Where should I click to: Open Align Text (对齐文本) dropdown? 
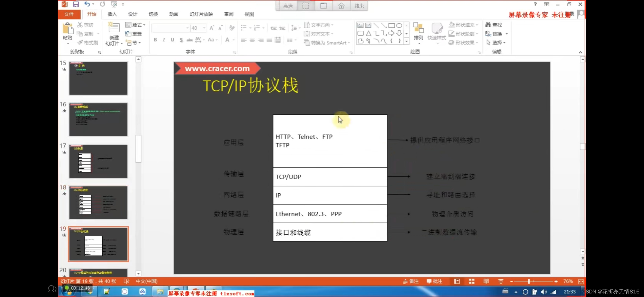[x=319, y=34]
